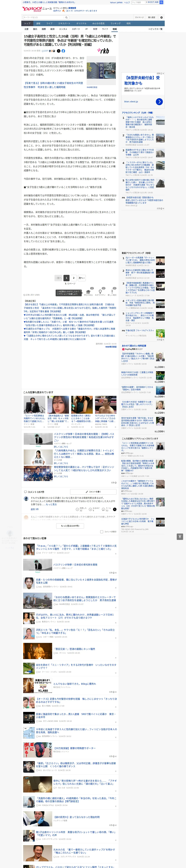Open the 国内 category tab
This screenshot has height=868, width=186.
[x=35, y=29]
